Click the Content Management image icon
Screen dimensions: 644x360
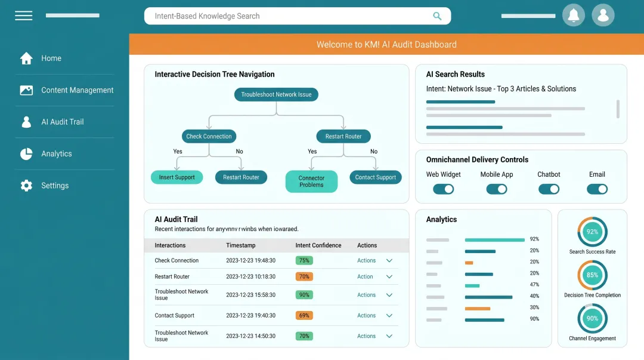coord(26,90)
